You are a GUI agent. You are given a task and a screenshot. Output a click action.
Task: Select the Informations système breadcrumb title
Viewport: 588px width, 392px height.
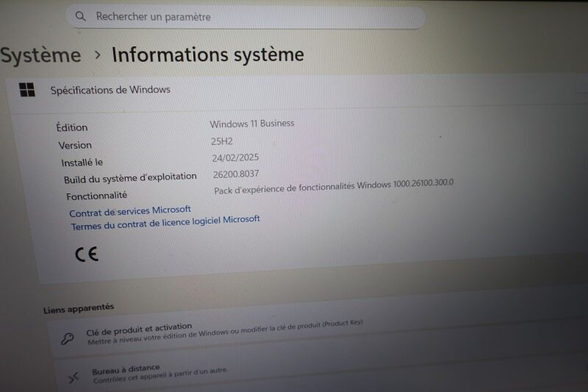pos(208,54)
